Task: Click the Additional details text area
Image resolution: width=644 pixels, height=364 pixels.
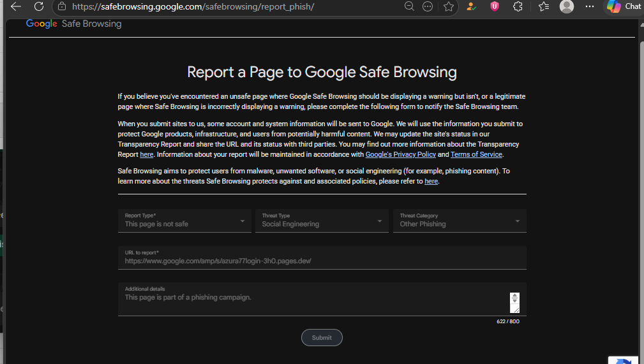Action: coord(322,299)
